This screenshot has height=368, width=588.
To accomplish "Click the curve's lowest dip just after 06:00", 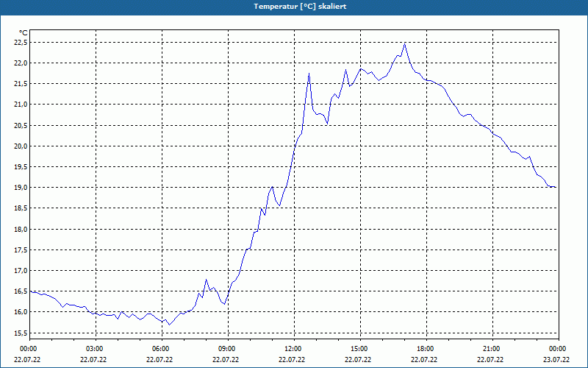I will coord(169,325).
